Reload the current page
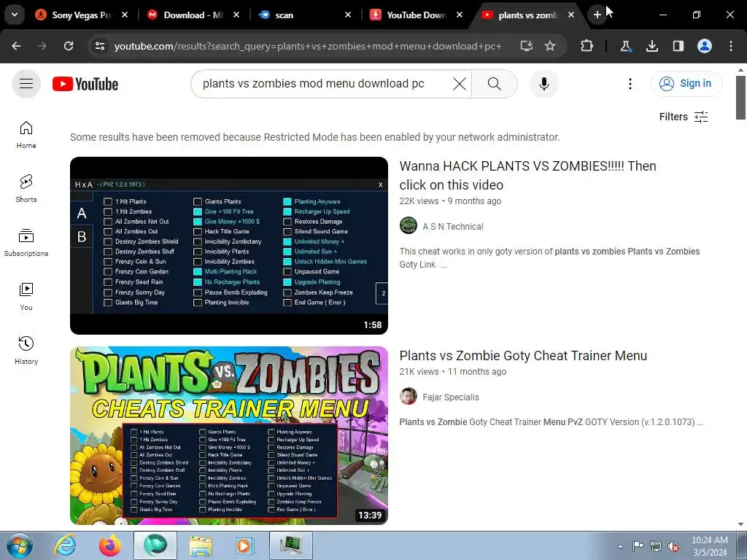Screen dimensions: 747x560 [69, 46]
